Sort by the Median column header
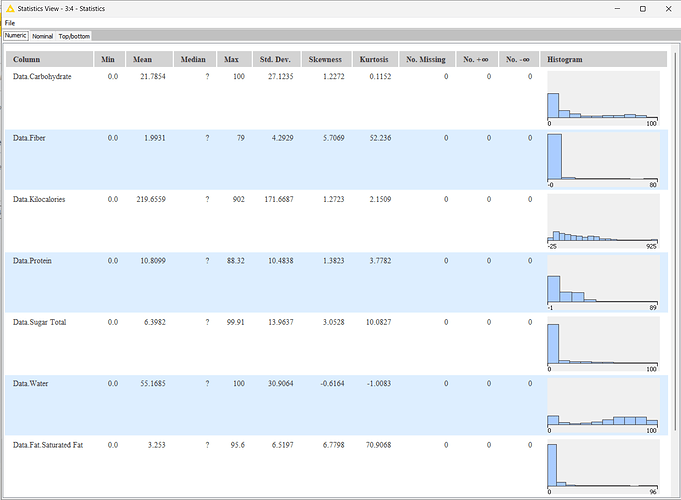The height and width of the screenshot is (500, 681). (x=195, y=59)
